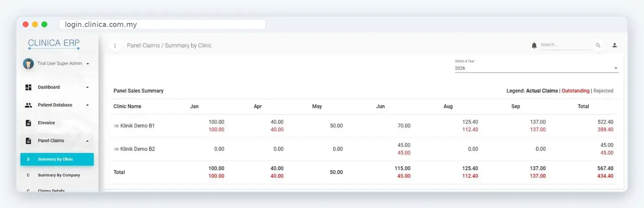Open the Patient Database sidebar menu
Viewport: 644px width, 208px height.
tap(57, 105)
